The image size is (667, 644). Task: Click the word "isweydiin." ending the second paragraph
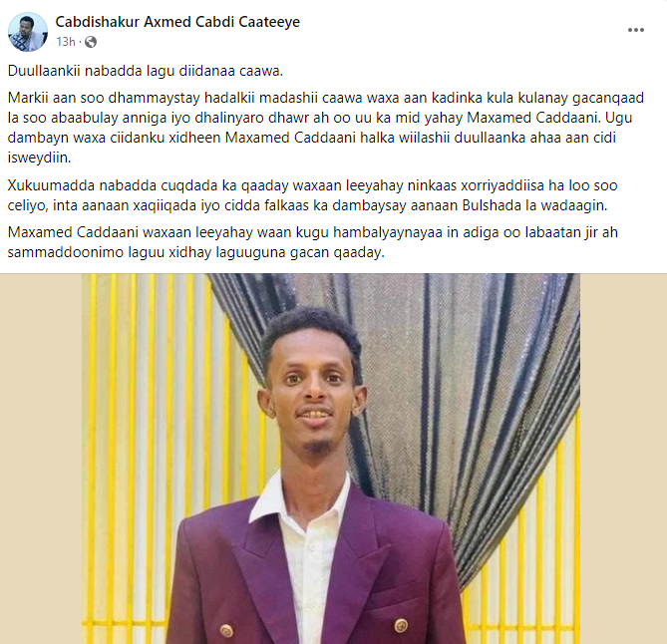point(39,158)
